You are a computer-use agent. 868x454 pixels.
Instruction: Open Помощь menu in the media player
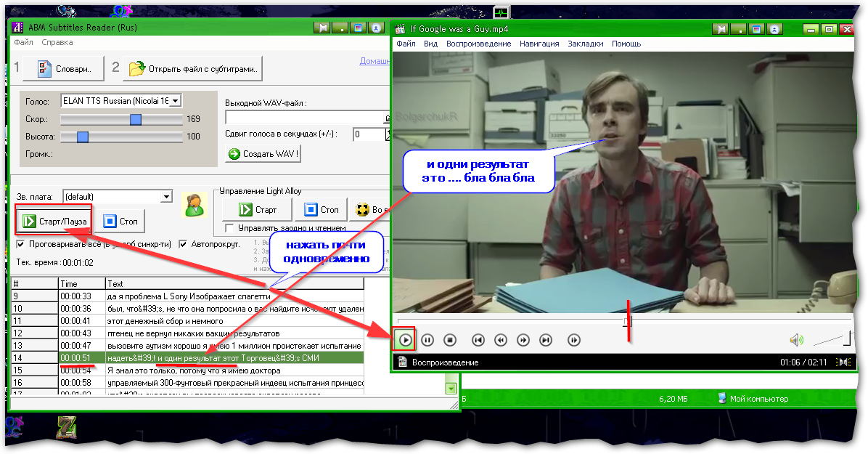[626, 44]
